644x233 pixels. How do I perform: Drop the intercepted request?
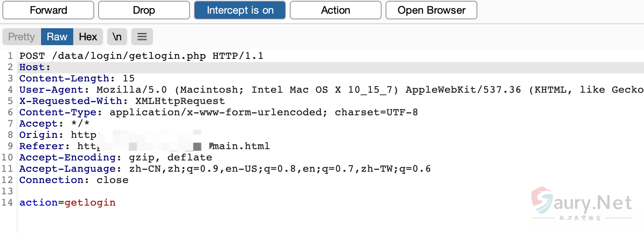[144, 10]
